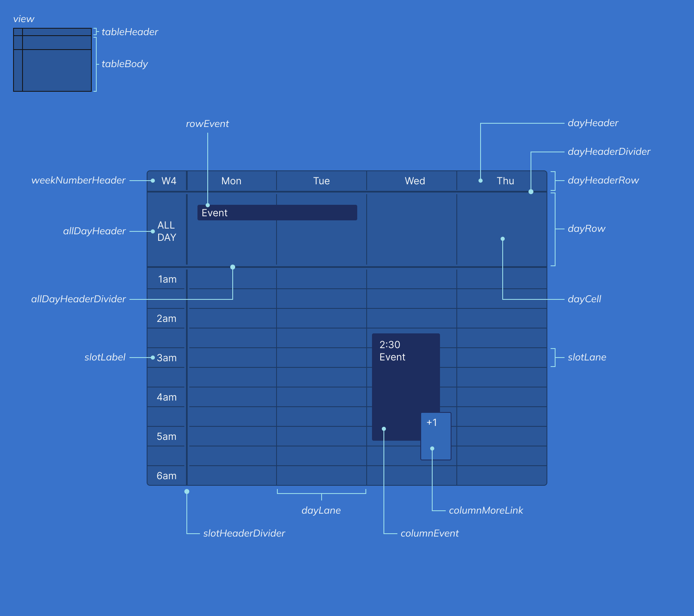
Task: Click the 1am slot label
Action: (166, 279)
